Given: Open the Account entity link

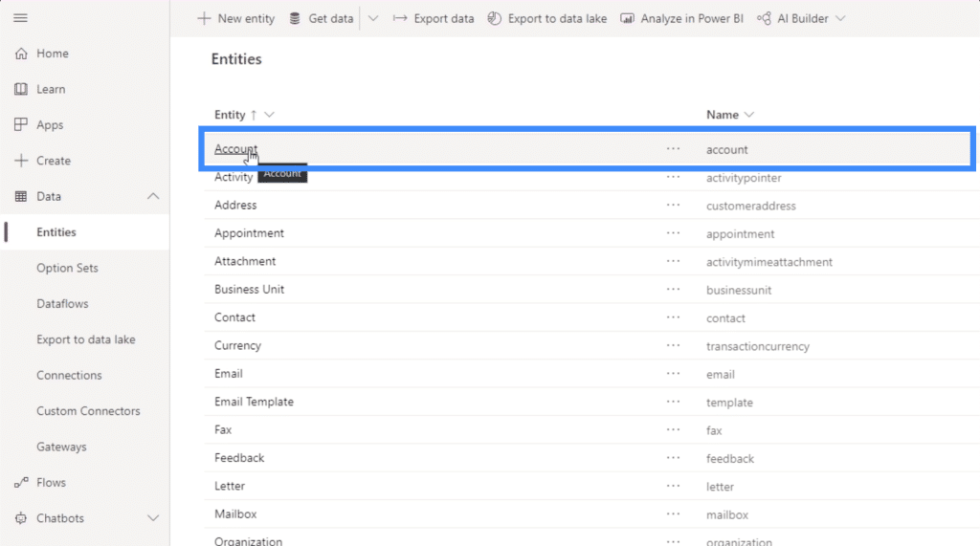Looking at the screenshot, I should pyautogui.click(x=235, y=148).
